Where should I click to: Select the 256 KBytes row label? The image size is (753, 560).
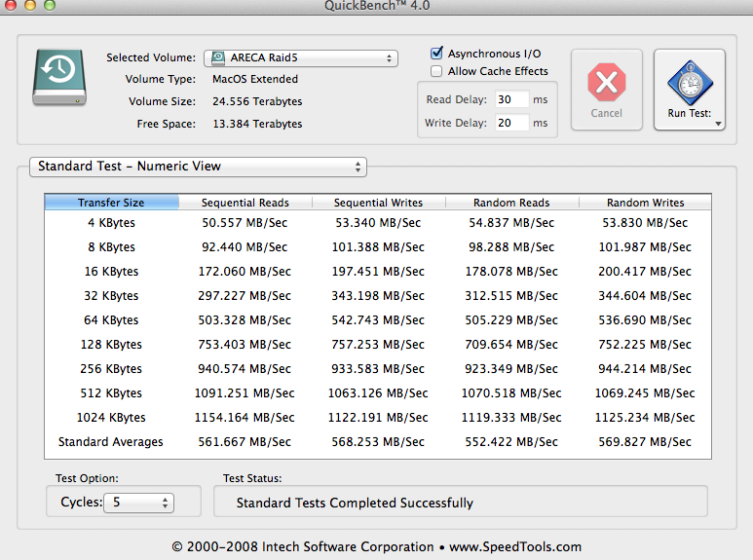pyautogui.click(x=111, y=369)
